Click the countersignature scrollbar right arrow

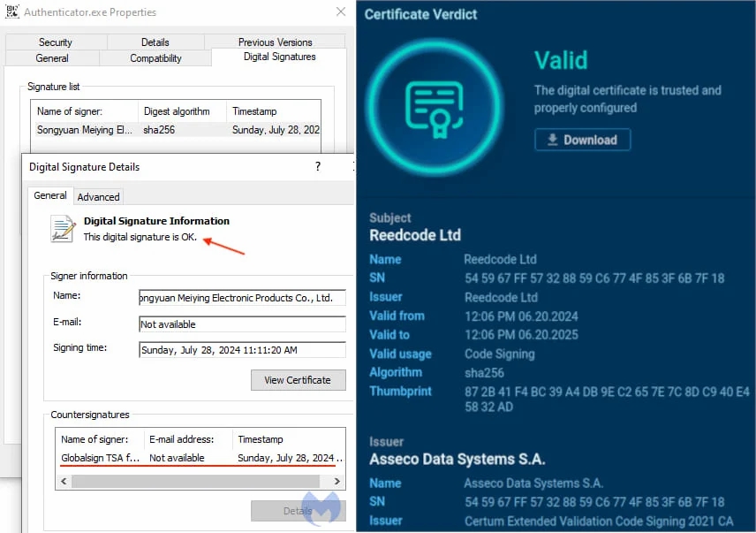[337, 482]
